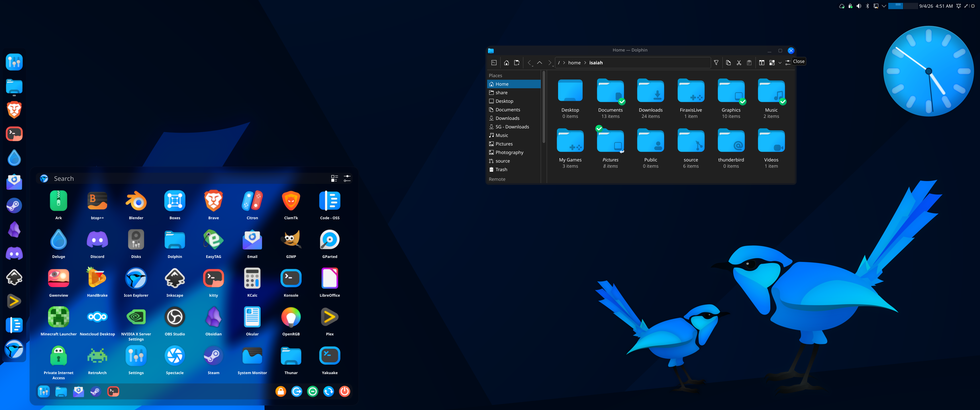Viewport: 980px width, 410px height.
Task: Expand the view mode dropdown chevron in Dolphin
Action: (780, 63)
